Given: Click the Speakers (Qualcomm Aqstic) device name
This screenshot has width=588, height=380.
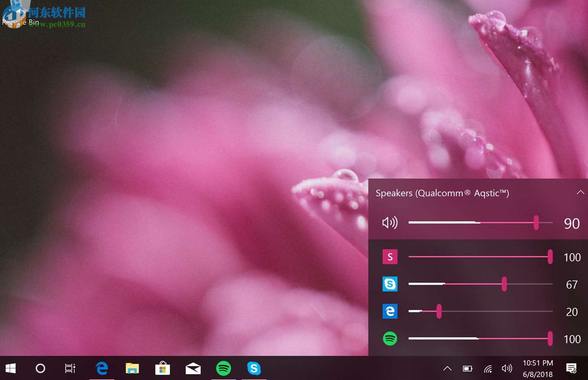Looking at the screenshot, I should tap(442, 193).
